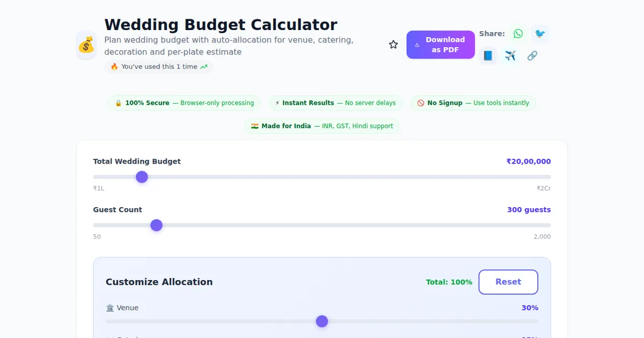Click the 'Made for India' badge
Screen dimensions: 644x338
(322, 126)
